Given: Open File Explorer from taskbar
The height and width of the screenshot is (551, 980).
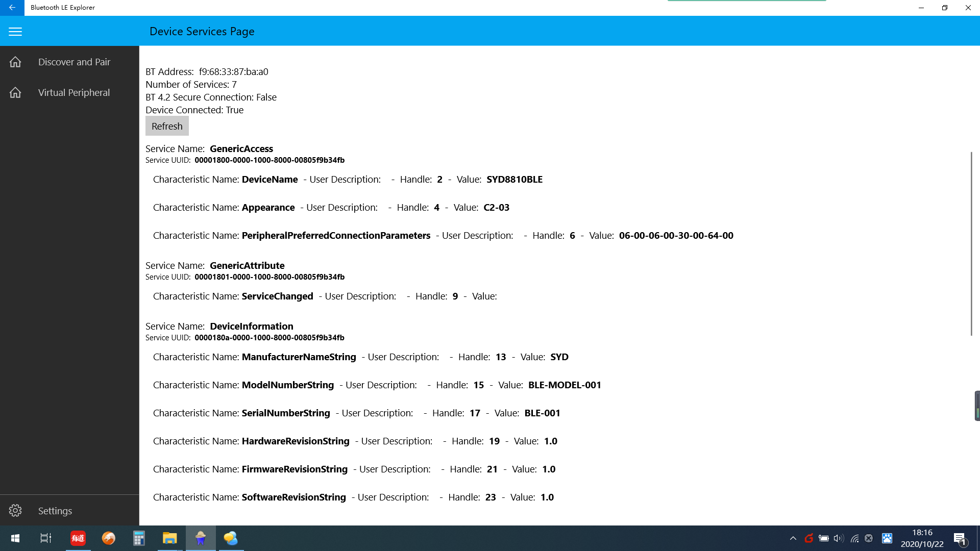Looking at the screenshot, I should point(169,538).
